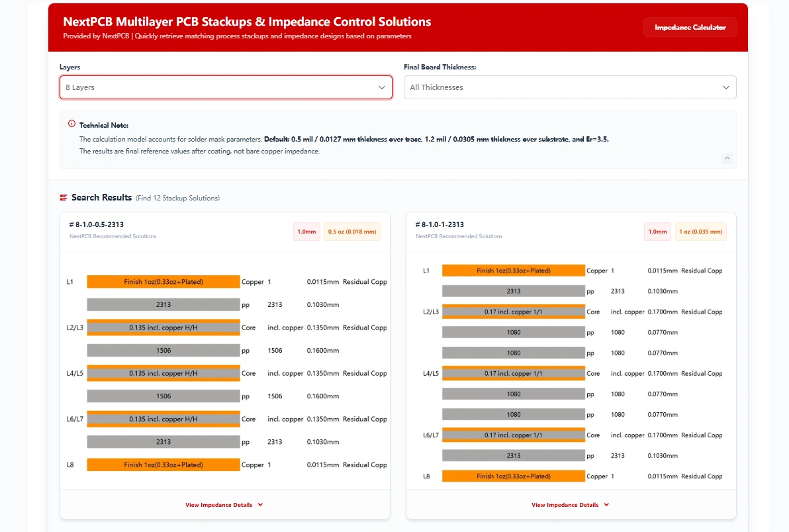The image size is (789, 532).
Task: Click the L6/L7 label in the left card
Action: [75, 420]
